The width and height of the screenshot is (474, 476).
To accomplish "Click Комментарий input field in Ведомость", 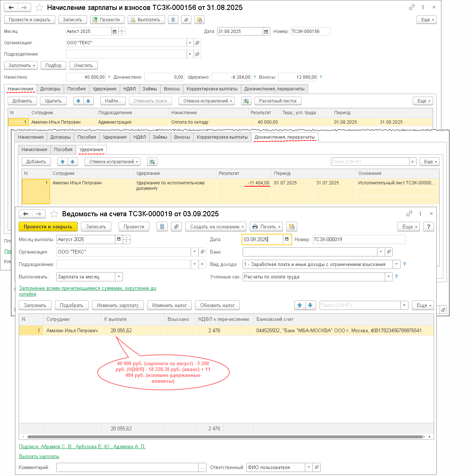I will [x=128, y=467].
